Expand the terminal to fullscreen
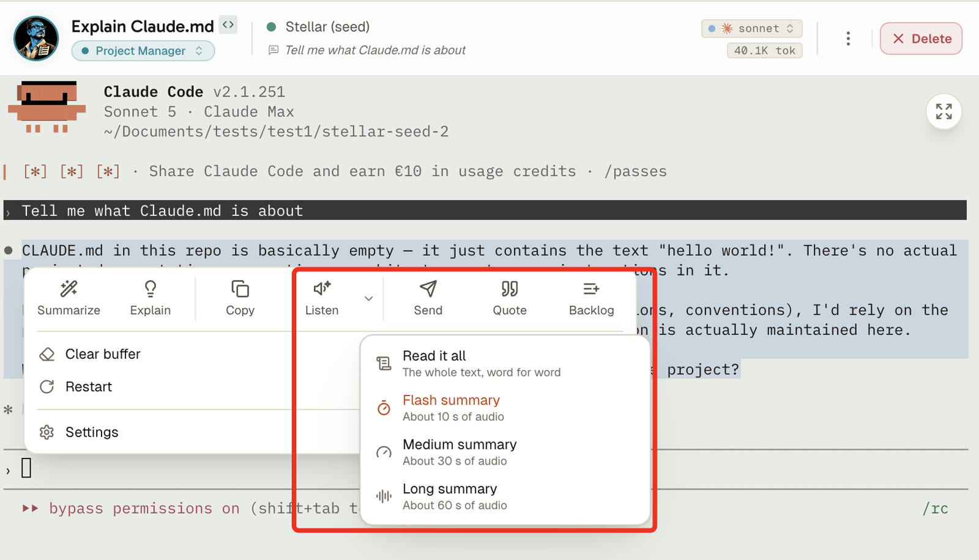The width and height of the screenshot is (979, 560). (944, 111)
